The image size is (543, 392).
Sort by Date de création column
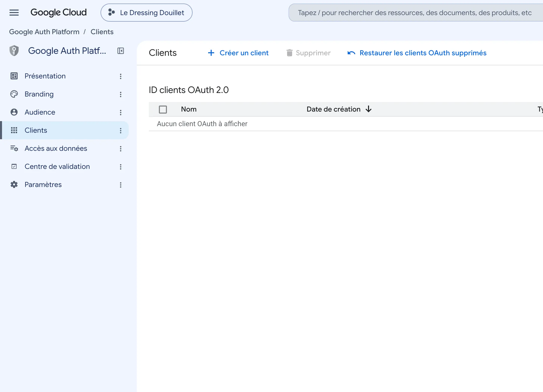pyautogui.click(x=334, y=109)
